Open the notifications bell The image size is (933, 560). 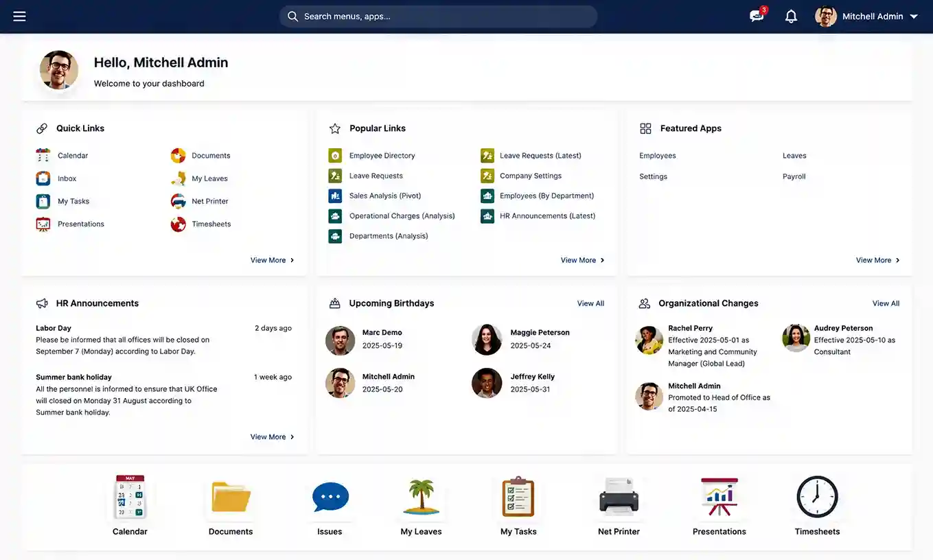pos(791,16)
